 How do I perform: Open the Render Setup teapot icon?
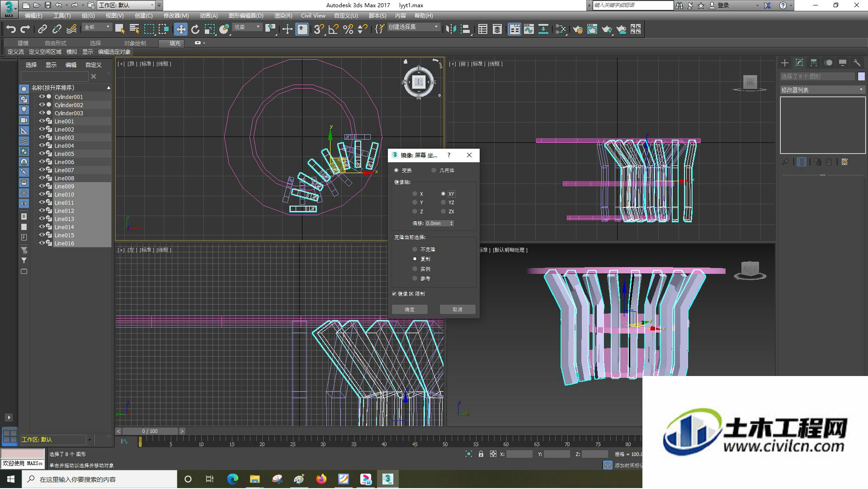[x=578, y=29]
